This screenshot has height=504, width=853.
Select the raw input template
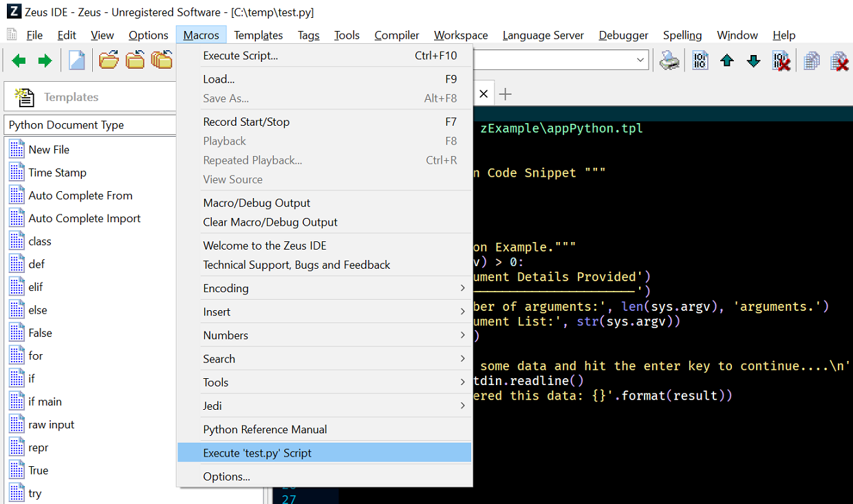[x=41, y=424]
